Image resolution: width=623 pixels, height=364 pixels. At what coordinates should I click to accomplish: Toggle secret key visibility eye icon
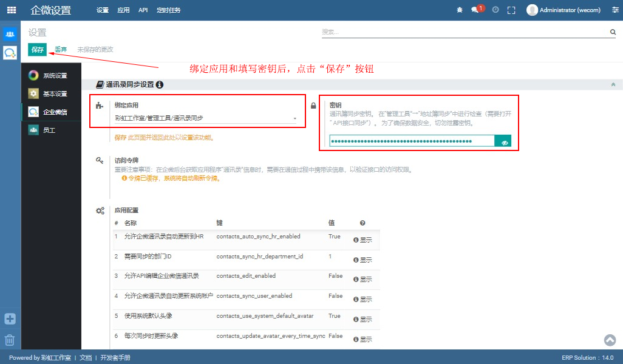click(x=503, y=141)
